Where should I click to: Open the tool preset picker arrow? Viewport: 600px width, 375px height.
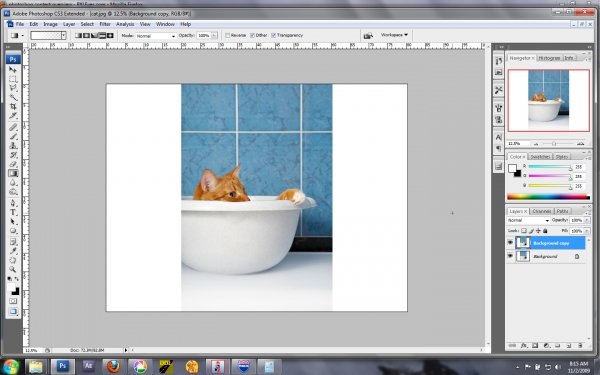pos(23,36)
